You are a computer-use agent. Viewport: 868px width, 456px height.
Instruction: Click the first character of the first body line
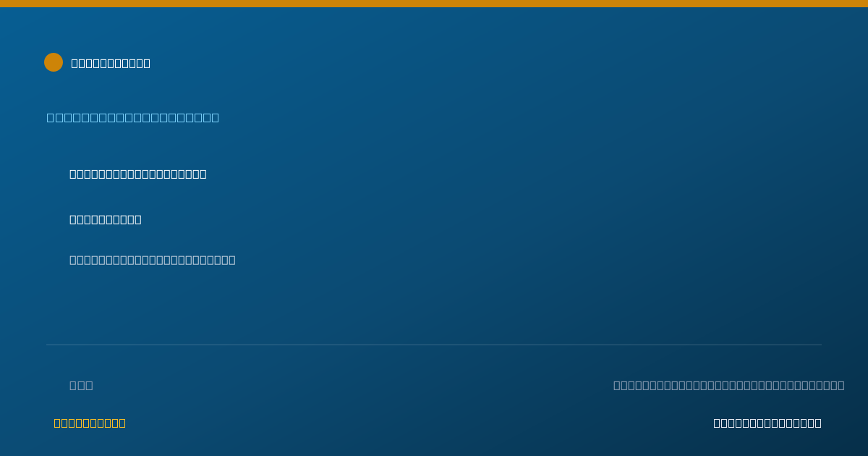click(73, 174)
